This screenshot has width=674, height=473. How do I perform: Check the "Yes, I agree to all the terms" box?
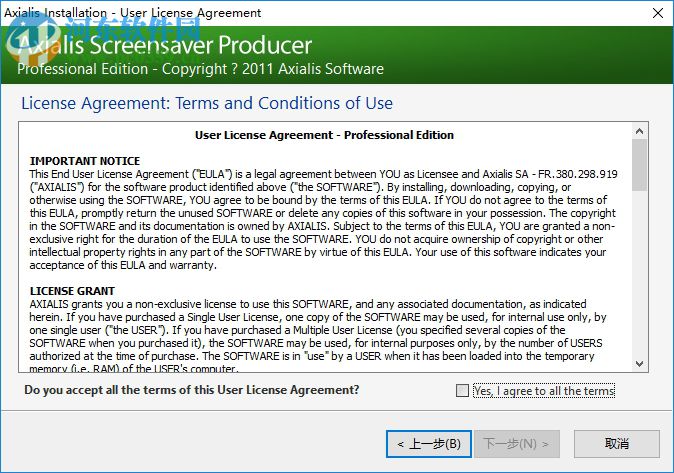462,390
